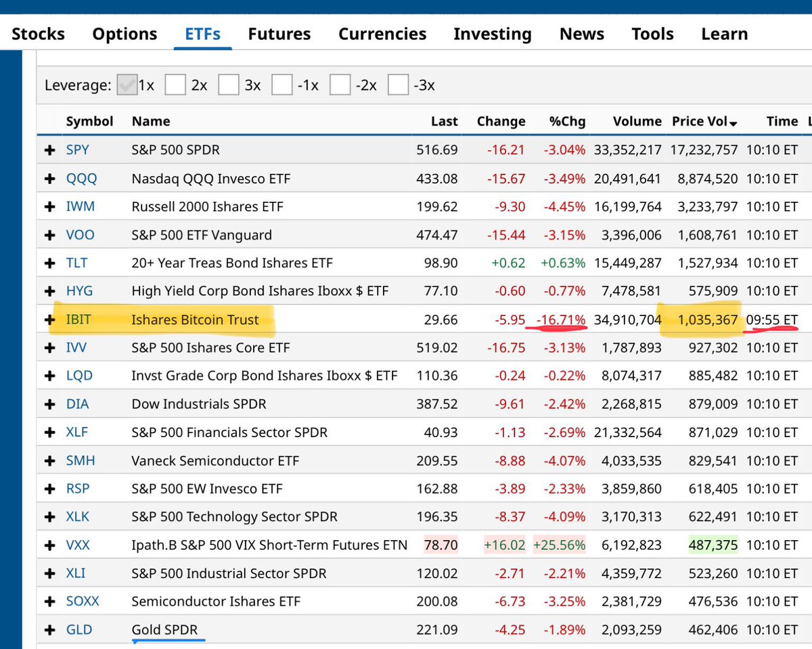The width and height of the screenshot is (812, 649).
Task: Open the Currencies menu
Action: tap(382, 34)
